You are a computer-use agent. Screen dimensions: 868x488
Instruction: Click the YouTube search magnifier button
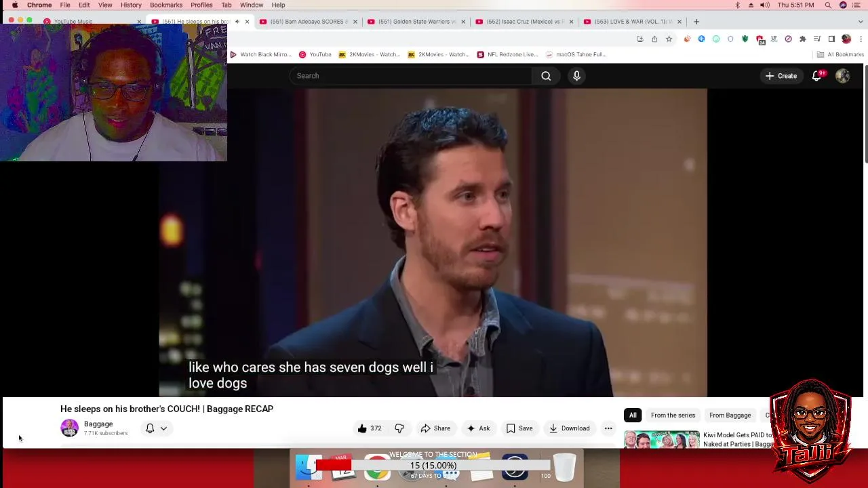pos(546,76)
